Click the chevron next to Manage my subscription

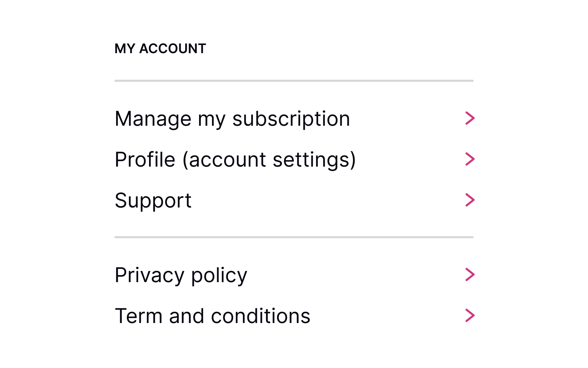(x=470, y=119)
